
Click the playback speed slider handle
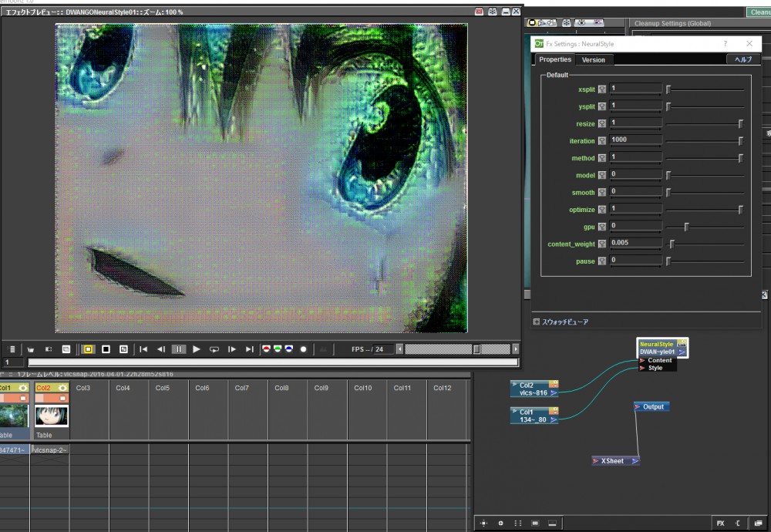(476, 349)
